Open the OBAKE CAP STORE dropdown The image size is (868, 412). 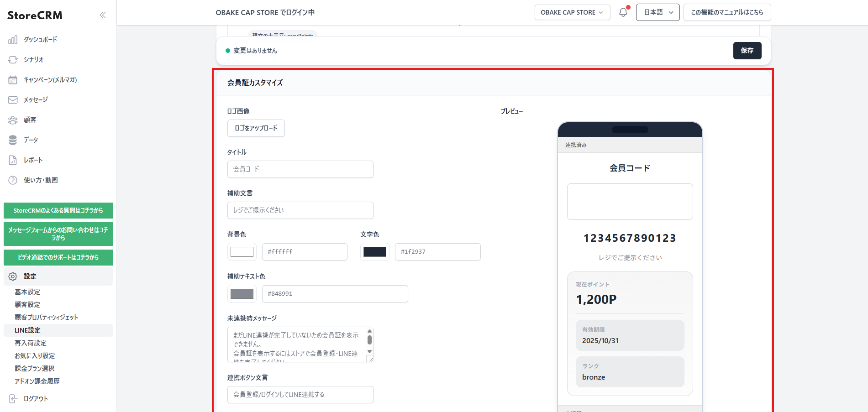click(572, 12)
